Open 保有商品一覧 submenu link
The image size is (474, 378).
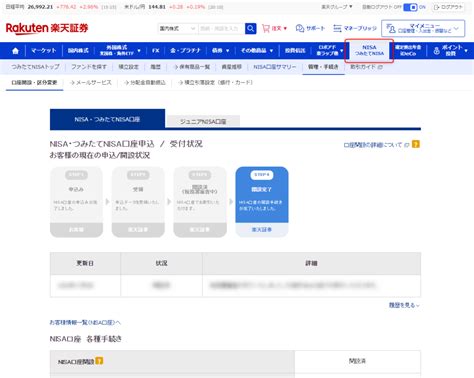click(192, 67)
